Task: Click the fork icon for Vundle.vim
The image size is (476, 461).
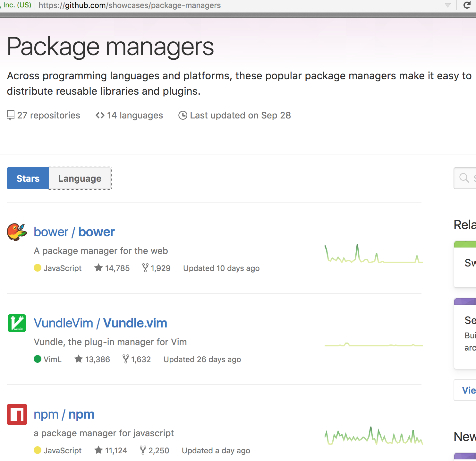Action: 126,359
